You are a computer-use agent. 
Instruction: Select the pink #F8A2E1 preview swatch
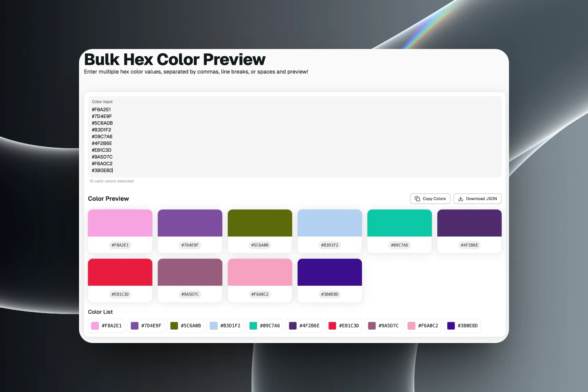click(x=120, y=223)
